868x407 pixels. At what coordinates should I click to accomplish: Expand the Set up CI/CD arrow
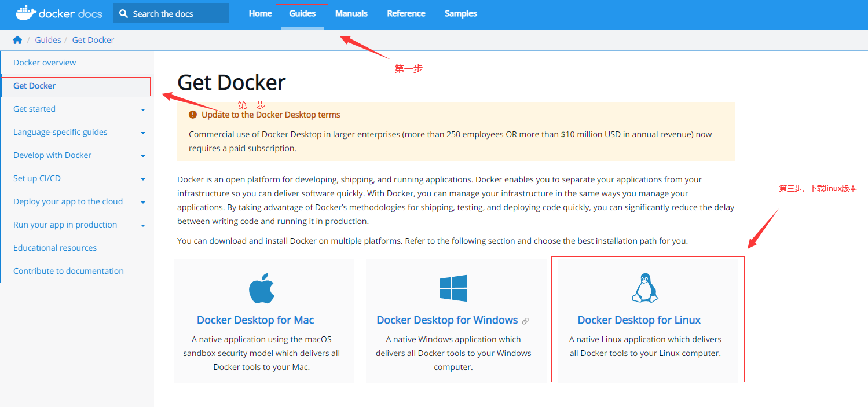(143, 179)
